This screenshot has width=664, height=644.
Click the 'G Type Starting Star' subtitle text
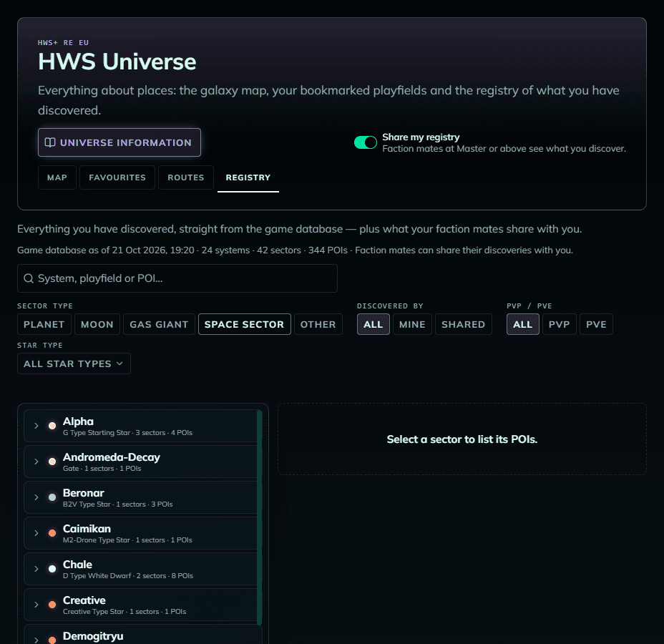(x=97, y=433)
